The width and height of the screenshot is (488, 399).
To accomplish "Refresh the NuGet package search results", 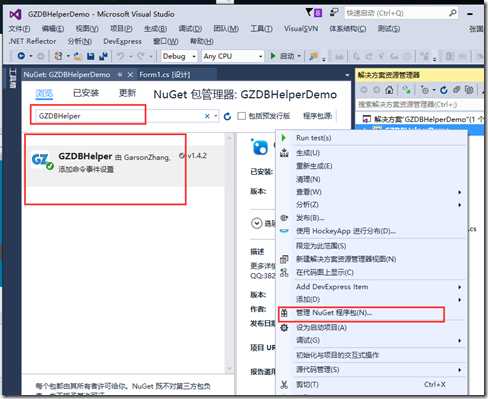I will pyautogui.click(x=228, y=116).
